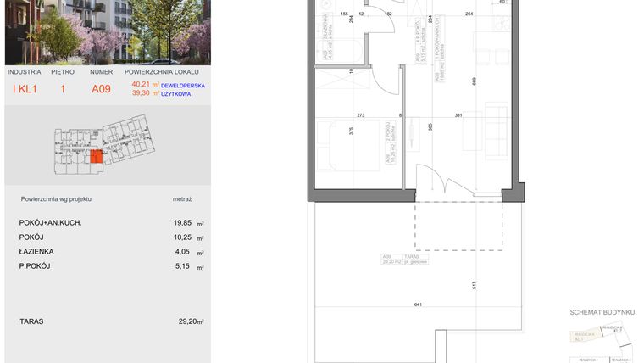Click the wardrobe symbol above the bedroom
644x363 pixels.
point(339,81)
